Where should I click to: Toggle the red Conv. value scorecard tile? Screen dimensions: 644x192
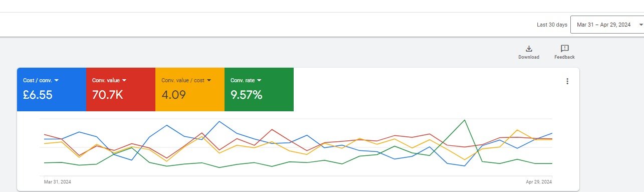point(121,89)
